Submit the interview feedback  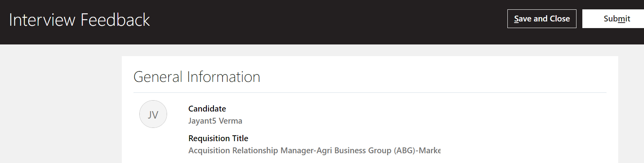click(613, 19)
